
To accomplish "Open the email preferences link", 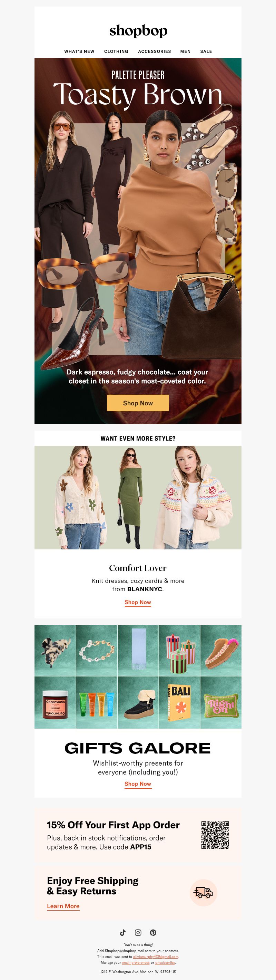I will pyautogui.click(x=136, y=962).
